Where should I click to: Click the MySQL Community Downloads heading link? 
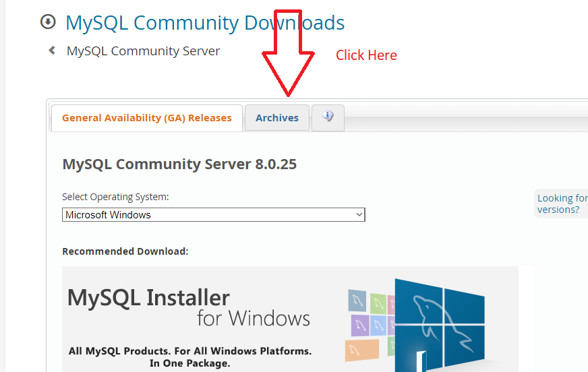[205, 23]
